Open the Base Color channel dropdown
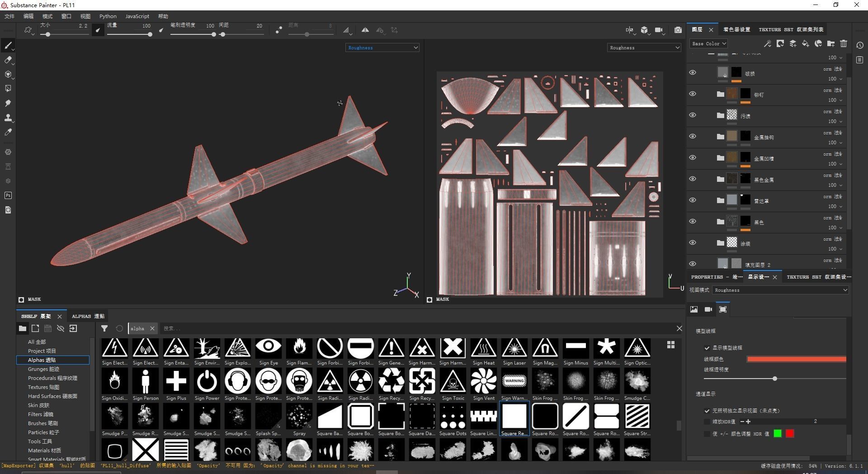 pyautogui.click(x=708, y=43)
